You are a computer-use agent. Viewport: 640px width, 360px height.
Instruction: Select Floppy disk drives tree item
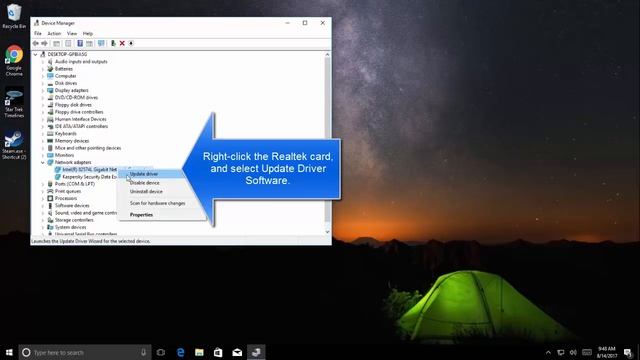(x=73, y=105)
